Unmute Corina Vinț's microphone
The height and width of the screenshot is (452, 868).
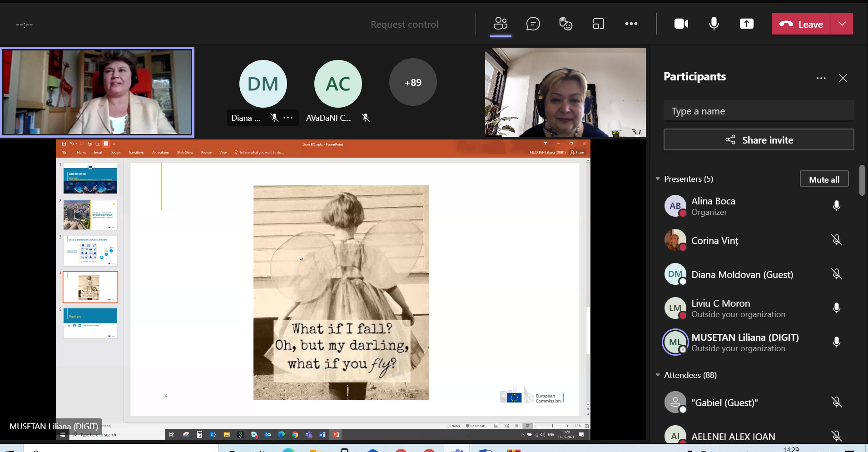(x=836, y=240)
